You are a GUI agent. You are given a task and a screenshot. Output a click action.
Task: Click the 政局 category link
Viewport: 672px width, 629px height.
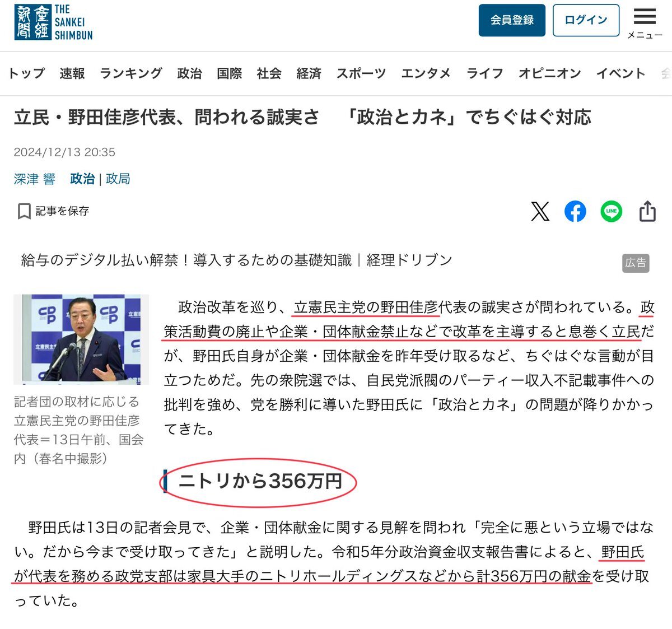tap(118, 179)
